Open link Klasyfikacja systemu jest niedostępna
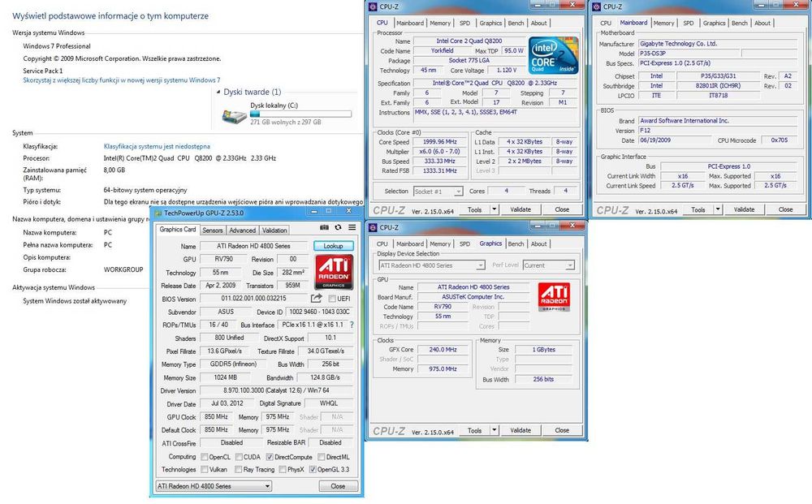Viewport: 812px width, 504px height. [157, 146]
